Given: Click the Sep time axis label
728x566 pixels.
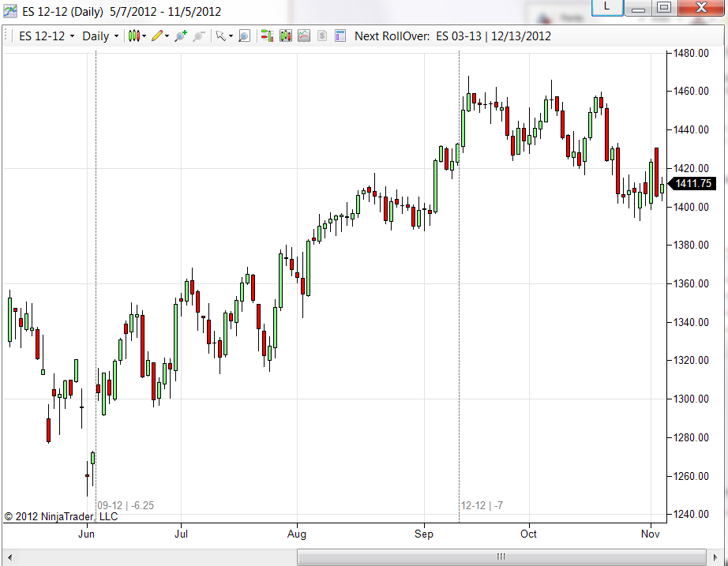Looking at the screenshot, I should (424, 534).
